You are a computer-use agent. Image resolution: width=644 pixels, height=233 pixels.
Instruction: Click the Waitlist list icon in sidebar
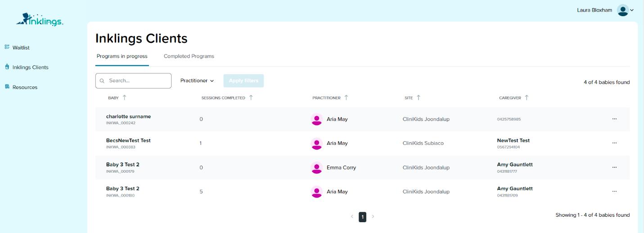coord(7,47)
